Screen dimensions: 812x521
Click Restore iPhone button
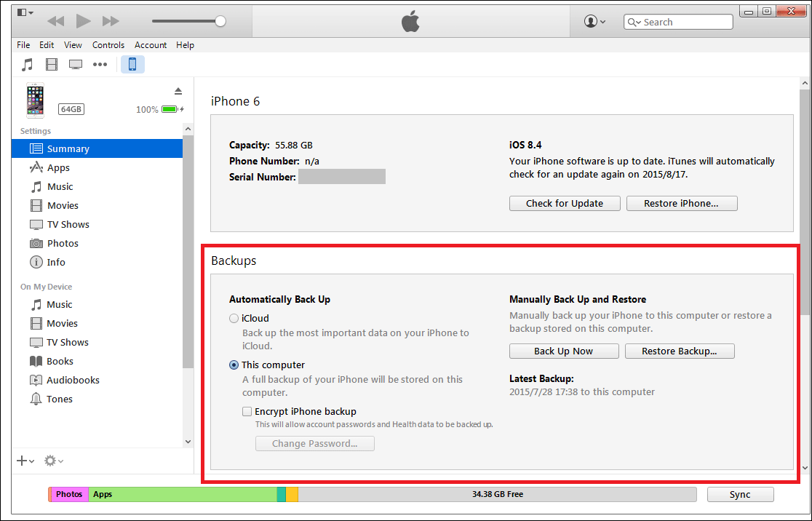(x=682, y=204)
